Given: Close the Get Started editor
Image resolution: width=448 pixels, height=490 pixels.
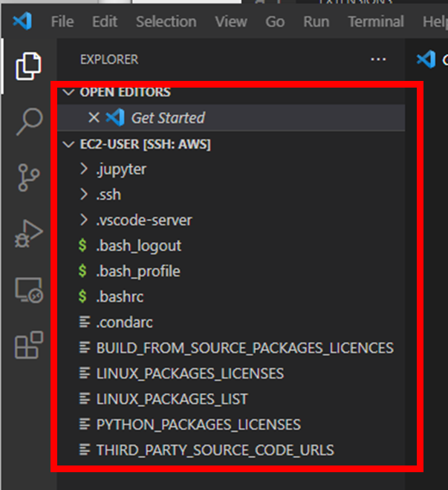Looking at the screenshot, I should coord(94,118).
